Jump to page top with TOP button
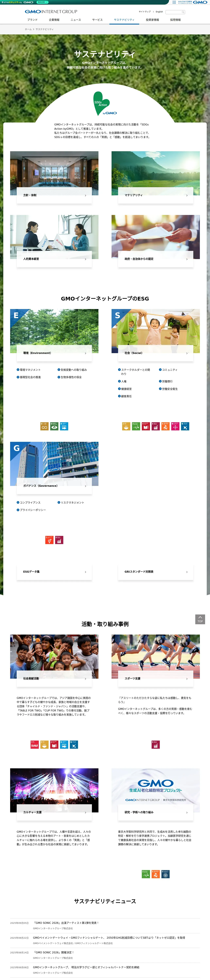 [x=200, y=619]
